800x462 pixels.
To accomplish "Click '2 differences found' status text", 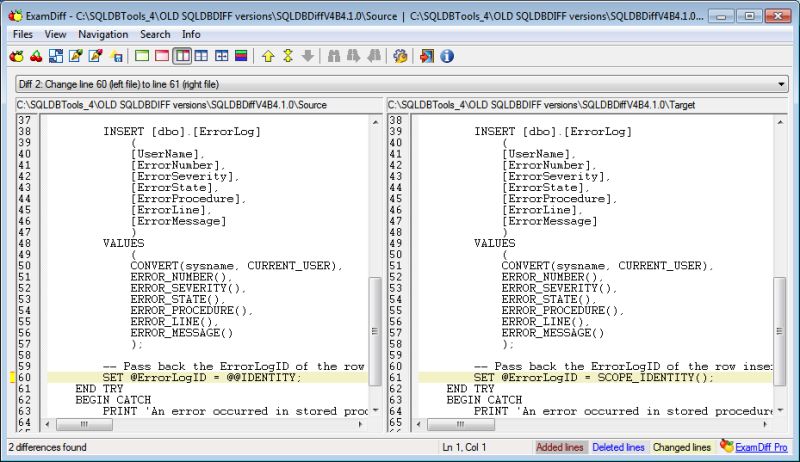I will coord(47,447).
